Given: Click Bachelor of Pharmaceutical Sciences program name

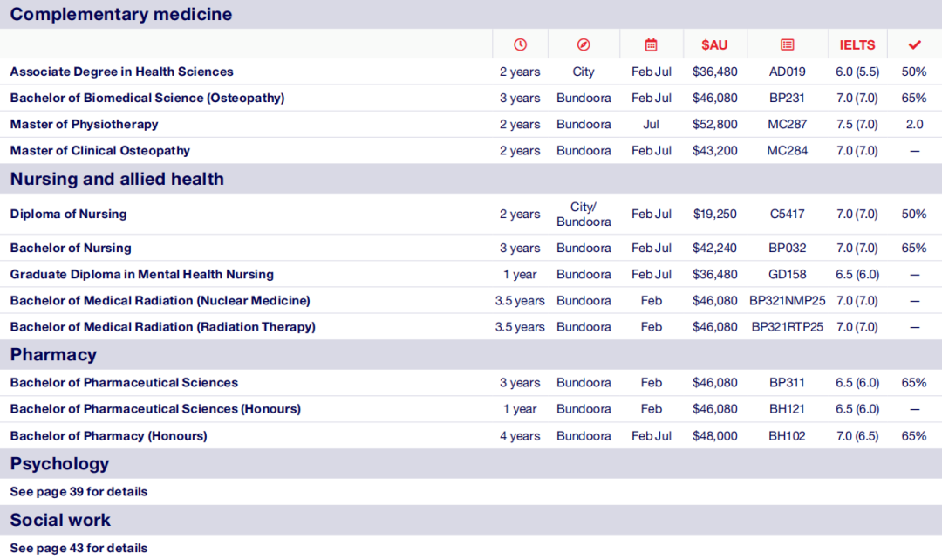Looking at the screenshot, I should point(124,383).
